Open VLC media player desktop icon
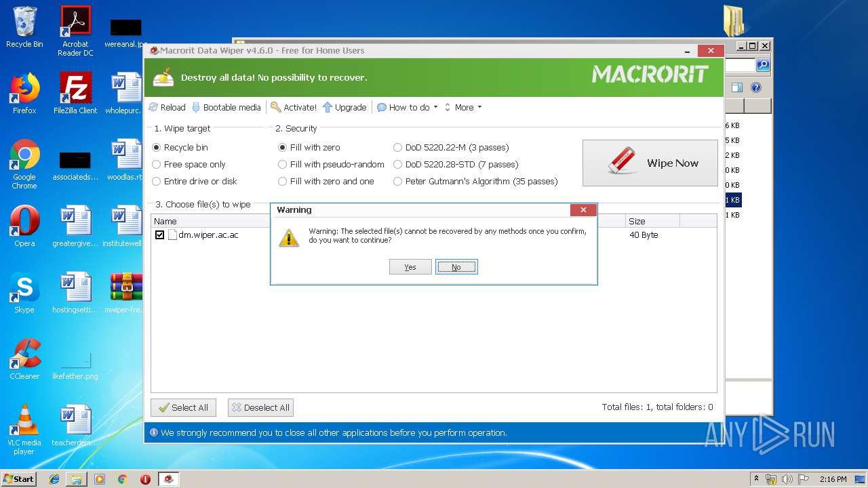The image size is (868, 488). click(24, 430)
